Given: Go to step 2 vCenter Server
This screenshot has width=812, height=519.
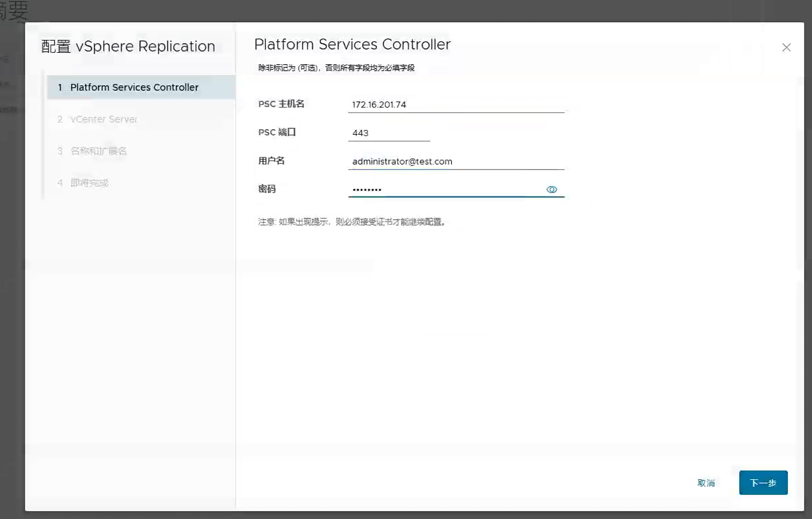Looking at the screenshot, I should coord(104,119).
